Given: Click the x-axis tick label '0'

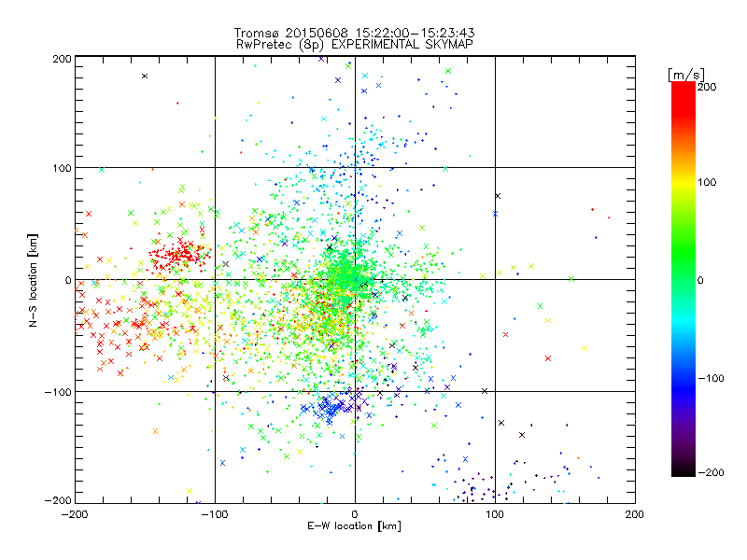Looking at the screenshot, I should pos(355,514).
